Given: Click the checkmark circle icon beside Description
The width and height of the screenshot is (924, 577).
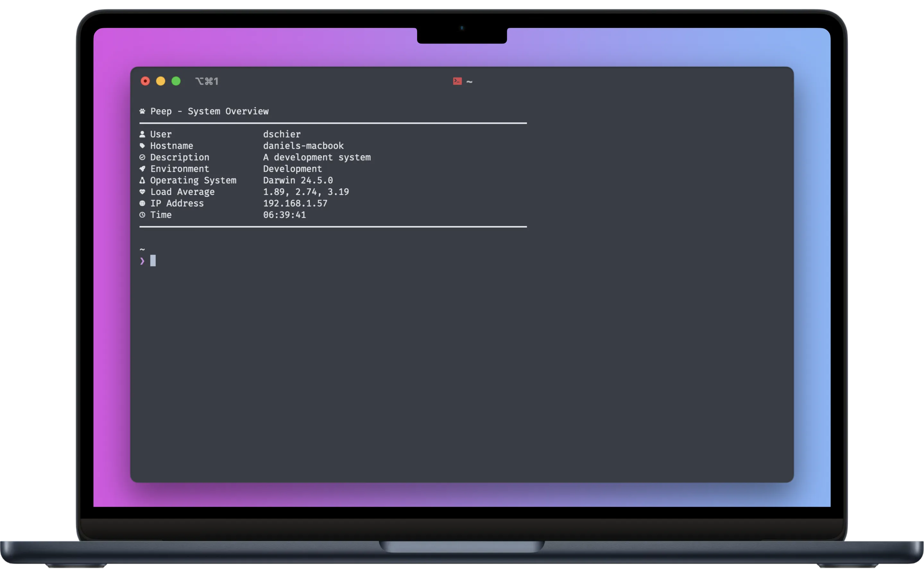Looking at the screenshot, I should click(x=142, y=157).
